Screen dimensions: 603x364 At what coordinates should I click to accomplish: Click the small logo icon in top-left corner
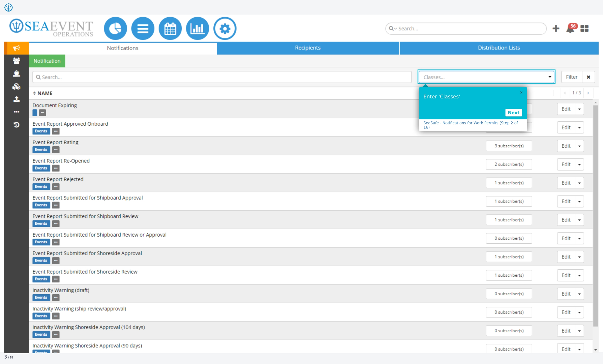click(x=8, y=7)
